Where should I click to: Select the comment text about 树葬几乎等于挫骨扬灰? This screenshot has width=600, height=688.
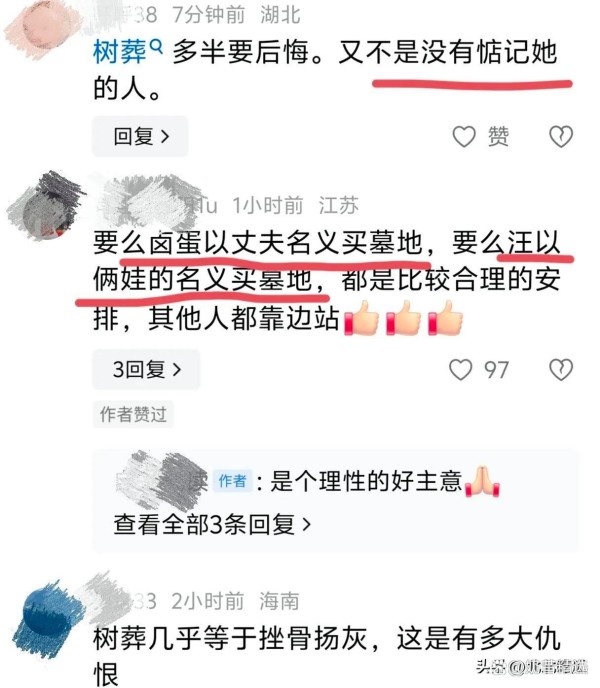(327, 656)
